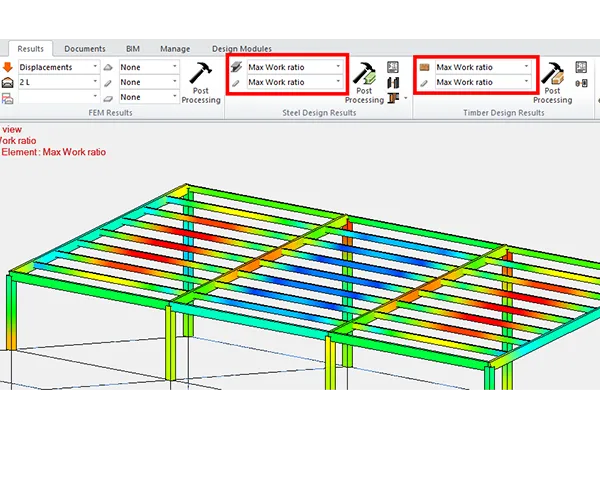This screenshot has height=480, width=600.
Task: Click the timber panel icon
Action: 424,67
